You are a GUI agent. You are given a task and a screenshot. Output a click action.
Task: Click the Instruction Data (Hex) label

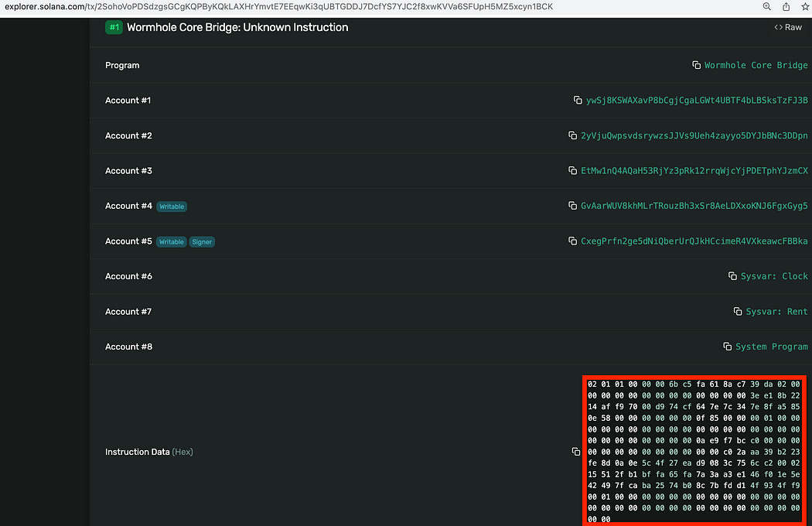point(149,452)
